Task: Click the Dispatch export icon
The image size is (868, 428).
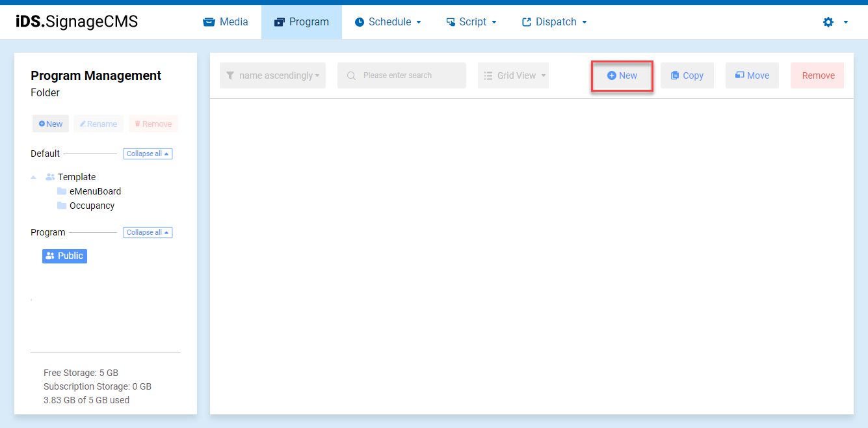Action: pos(527,22)
